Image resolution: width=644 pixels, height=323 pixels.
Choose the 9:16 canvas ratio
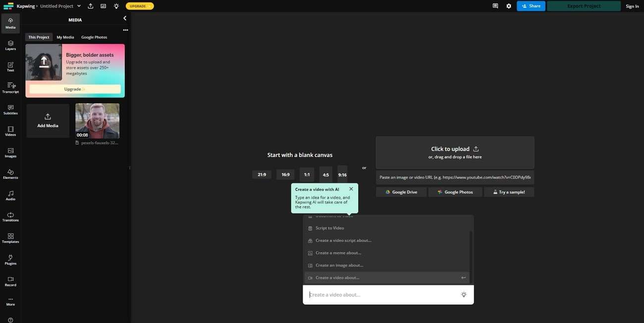click(342, 174)
